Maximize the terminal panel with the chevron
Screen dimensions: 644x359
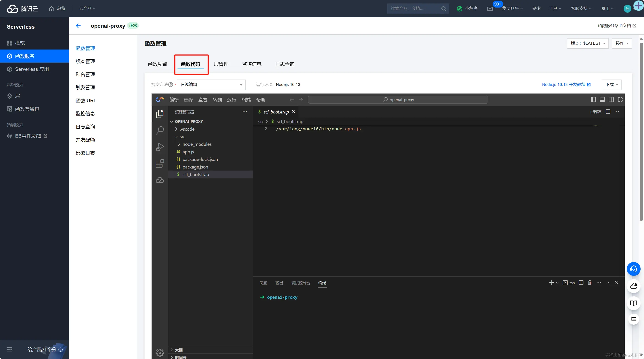pyautogui.click(x=608, y=283)
